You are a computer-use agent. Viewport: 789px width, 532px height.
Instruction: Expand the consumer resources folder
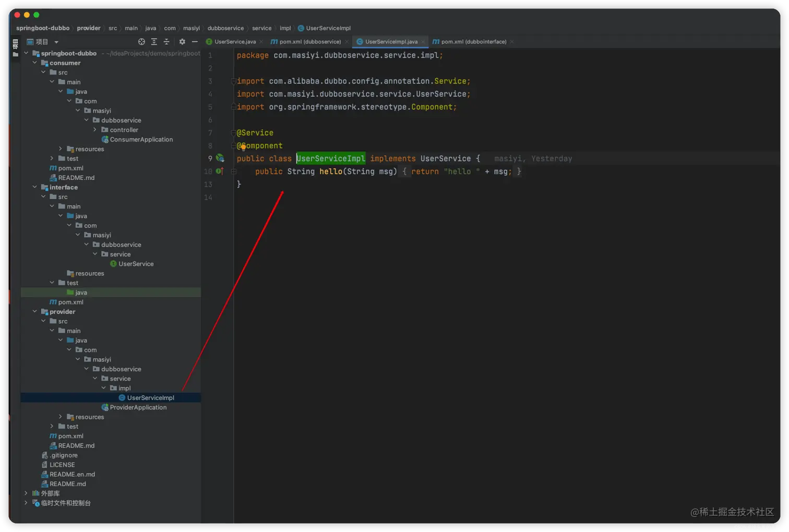tap(61, 149)
